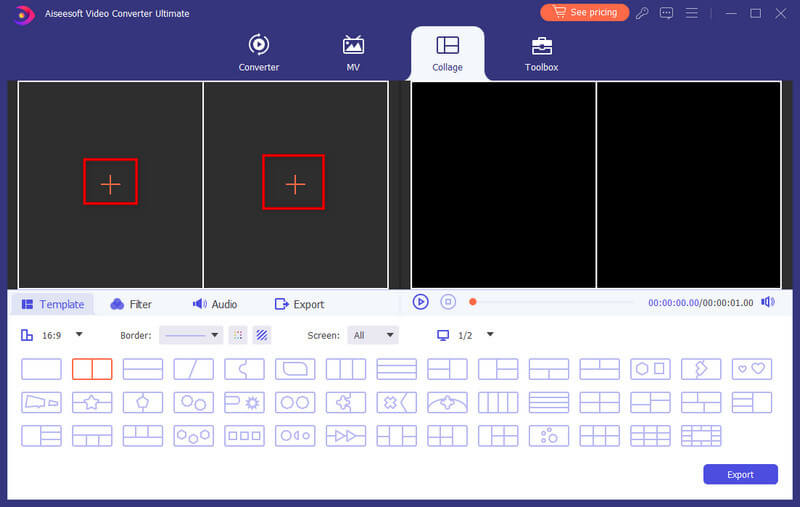
Task: Choose the two hearts template
Action: tap(752, 369)
